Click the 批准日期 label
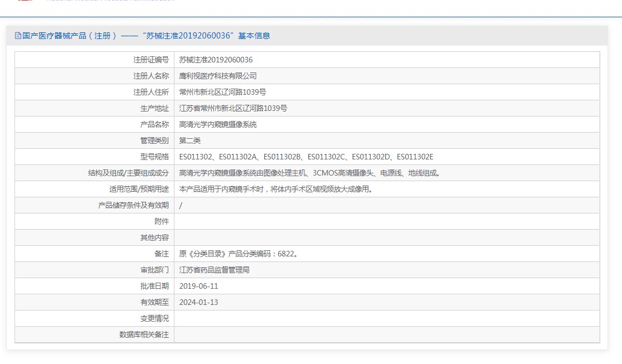Viewport: 622px width, 364px height. (x=155, y=286)
